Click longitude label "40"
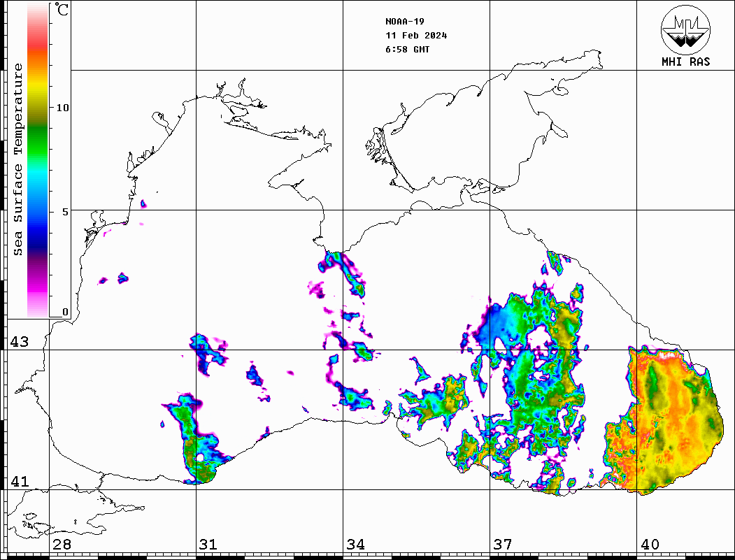 pos(650,544)
